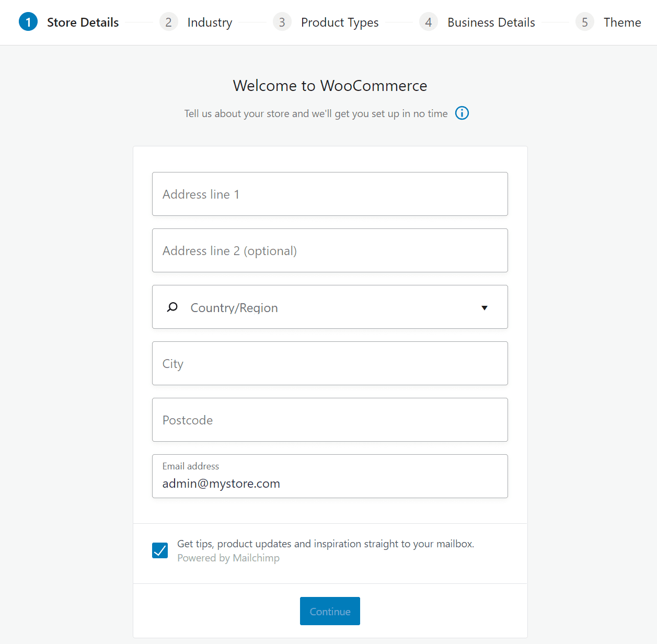Click the dropdown arrow on Country/Region
The width and height of the screenshot is (657, 644).
(x=484, y=308)
